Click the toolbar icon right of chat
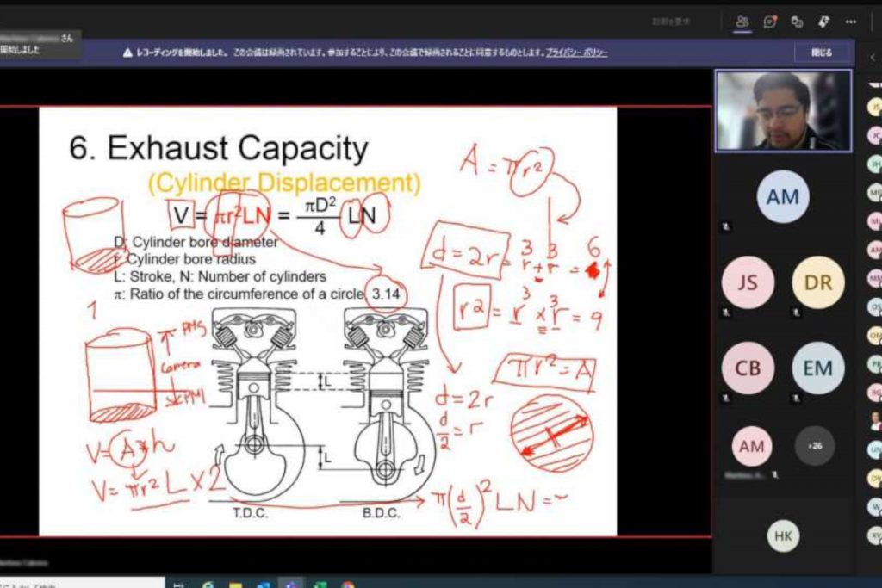The width and height of the screenshot is (882, 588). click(x=797, y=22)
